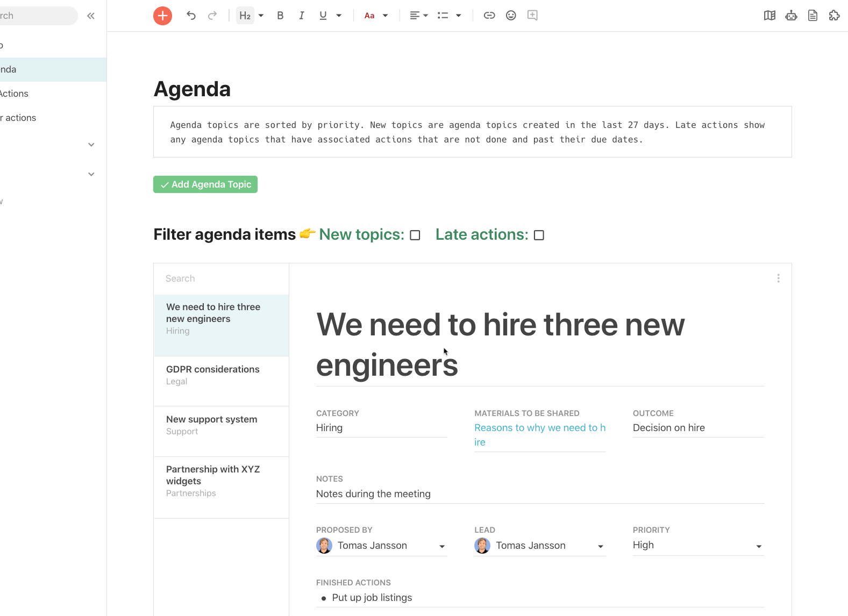Click the Tomas Jansson avatar under Proposed By
This screenshot has height=616, width=848.
(x=324, y=546)
